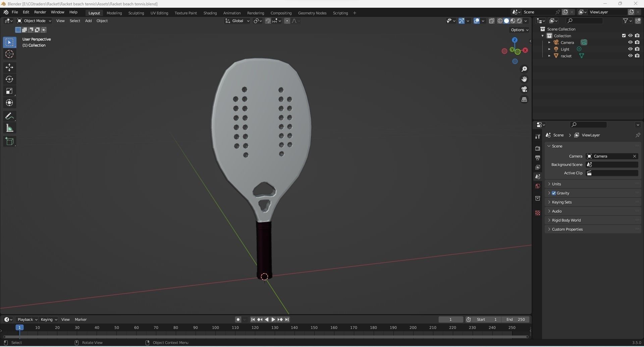This screenshot has height=347, width=644.
Task: Open the Render properties tab
Action: point(538,148)
